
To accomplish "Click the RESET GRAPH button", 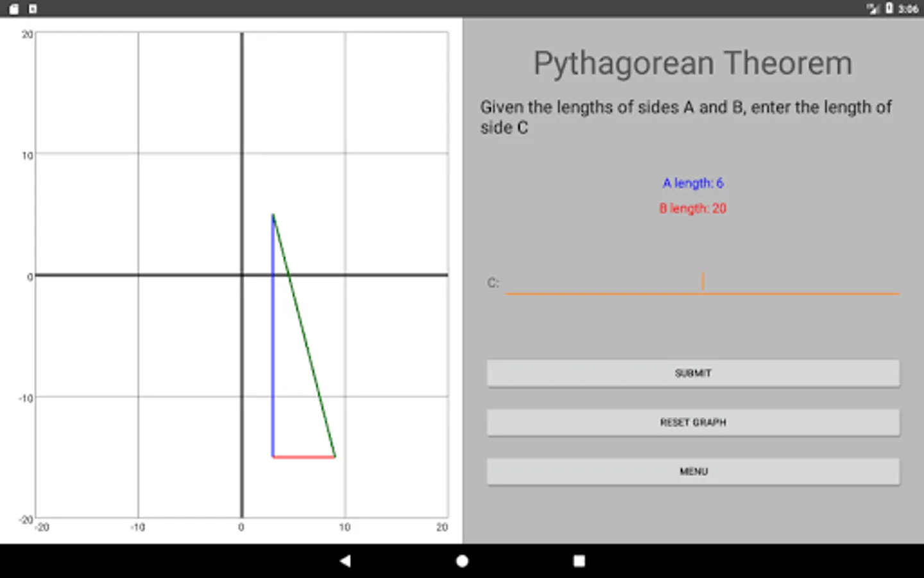I will coord(693,423).
